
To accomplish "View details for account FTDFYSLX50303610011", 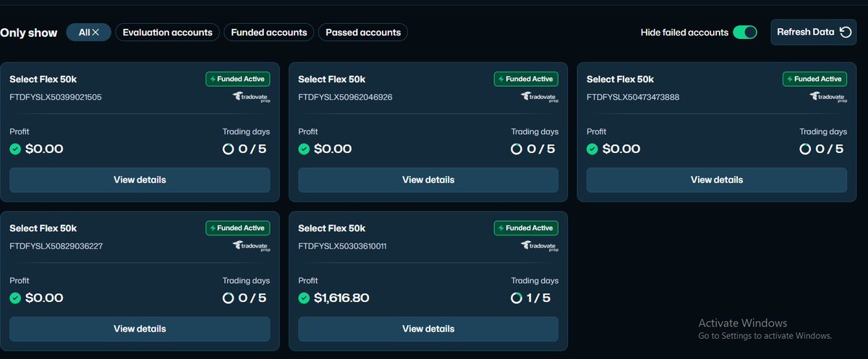I will [x=428, y=329].
